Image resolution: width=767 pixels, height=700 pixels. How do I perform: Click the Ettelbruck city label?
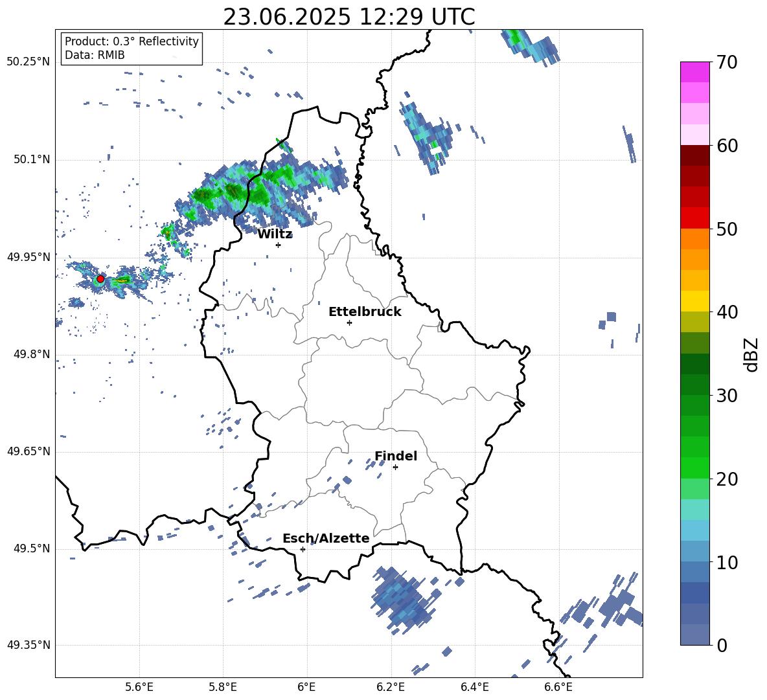(x=365, y=312)
